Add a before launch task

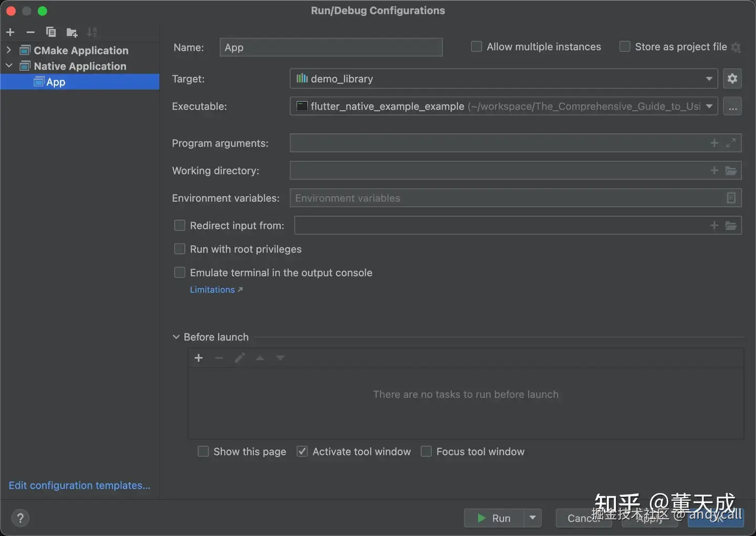coord(198,358)
